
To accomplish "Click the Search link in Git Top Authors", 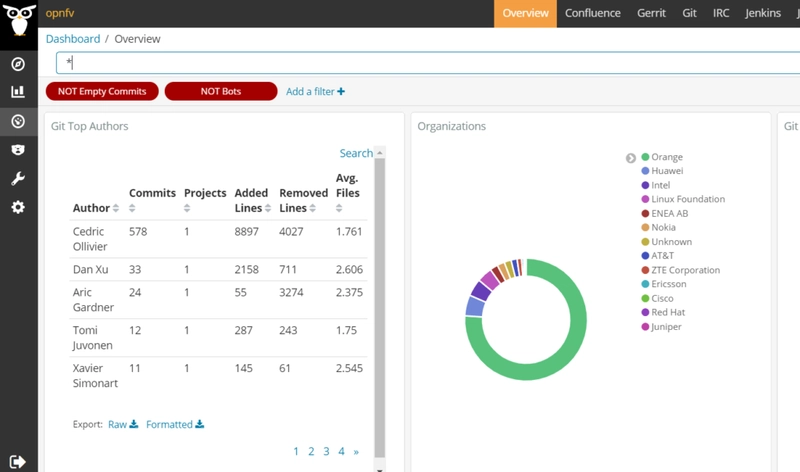I will point(356,153).
